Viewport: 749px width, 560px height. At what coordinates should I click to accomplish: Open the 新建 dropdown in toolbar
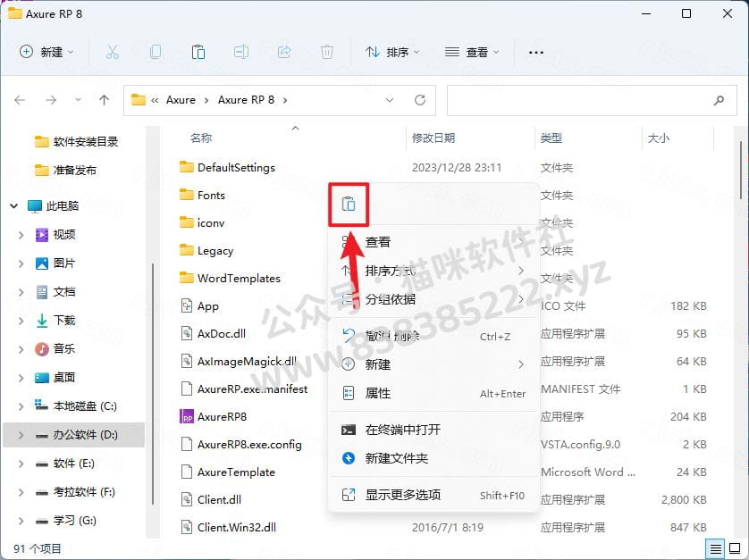tap(46, 52)
